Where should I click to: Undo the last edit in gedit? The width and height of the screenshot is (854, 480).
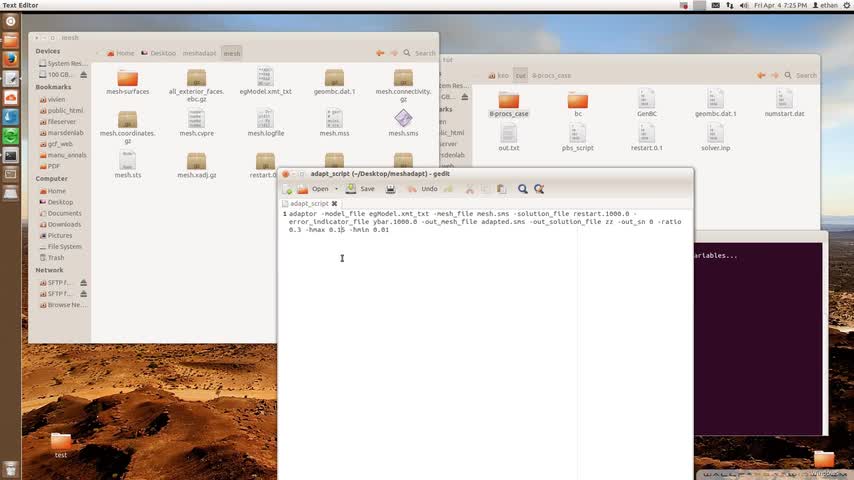click(x=423, y=189)
